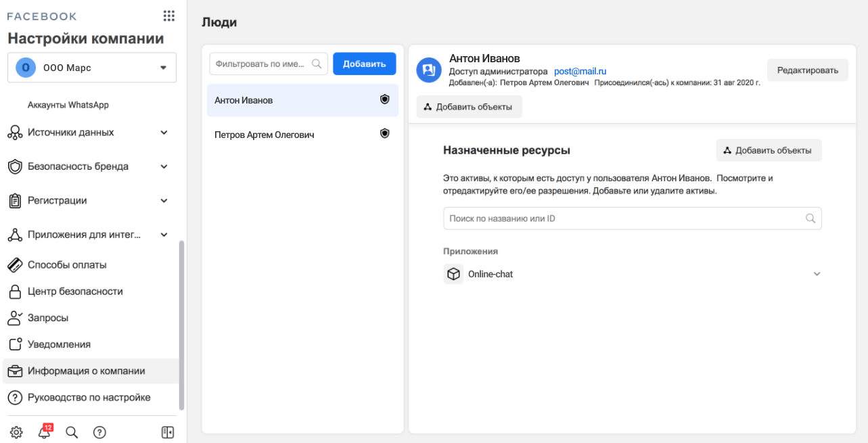Click the settings gear icon
The width and height of the screenshot is (868, 443).
click(16, 433)
